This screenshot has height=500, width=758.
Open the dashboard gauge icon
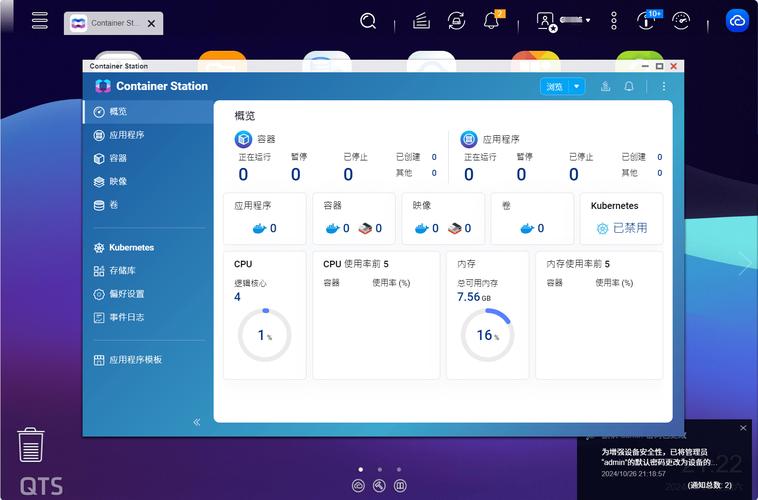[681, 21]
